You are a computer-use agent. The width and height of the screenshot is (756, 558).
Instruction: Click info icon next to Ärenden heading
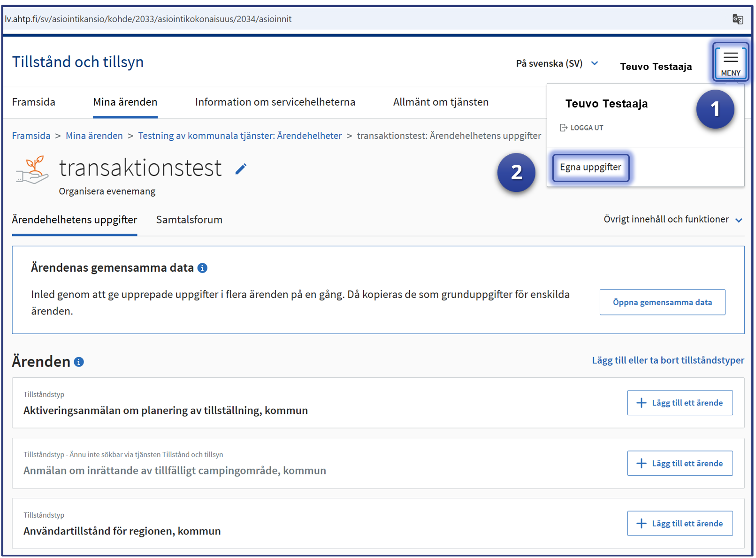coord(79,362)
